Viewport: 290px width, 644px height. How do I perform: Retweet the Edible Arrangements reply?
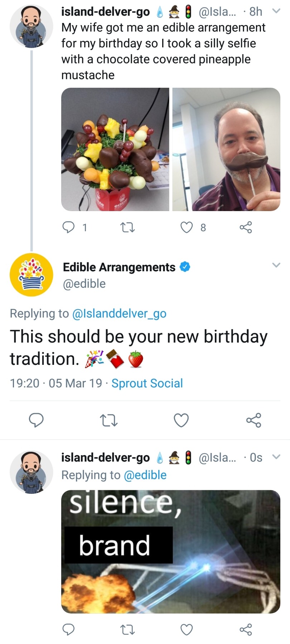tap(109, 420)
